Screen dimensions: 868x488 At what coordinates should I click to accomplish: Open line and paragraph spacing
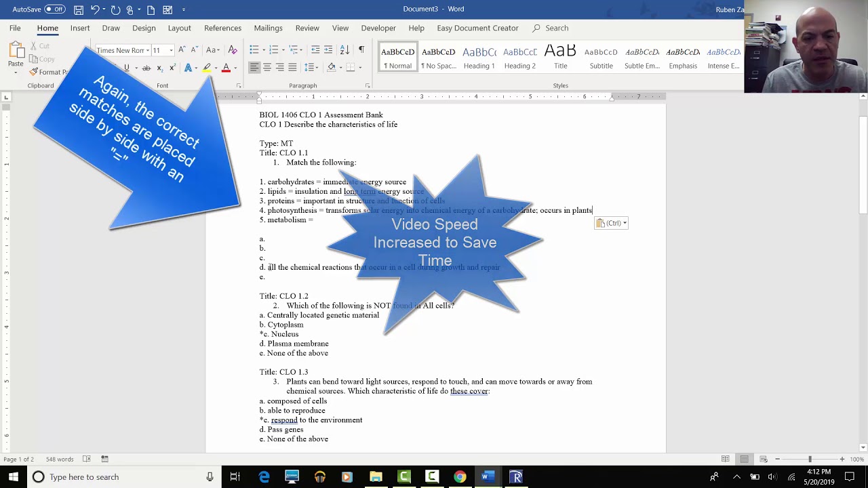tap(309, 68)
